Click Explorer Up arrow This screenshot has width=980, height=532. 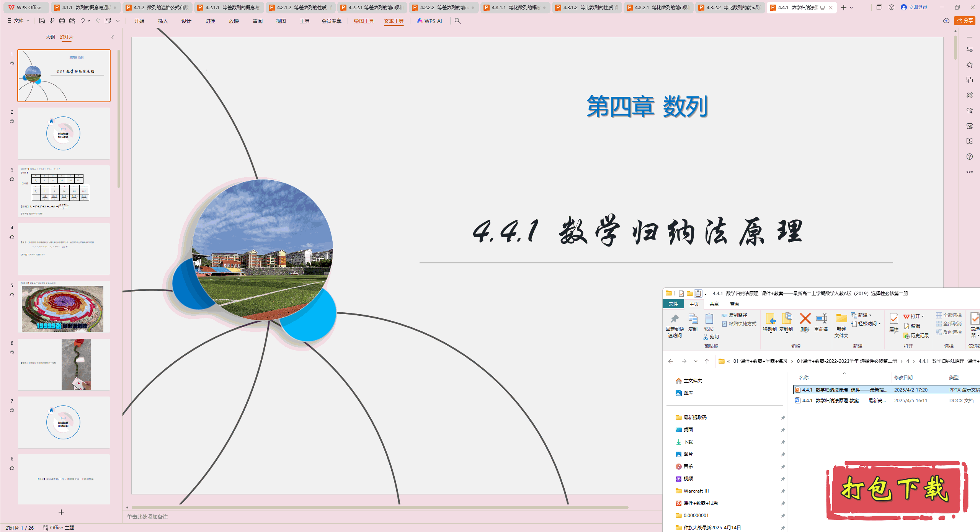[x=707, y=361]
